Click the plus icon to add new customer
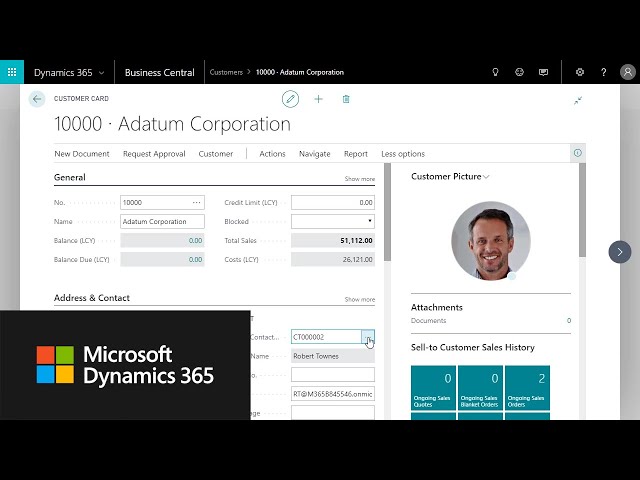The width and height of the screenshot is (640, 480). 318,99
